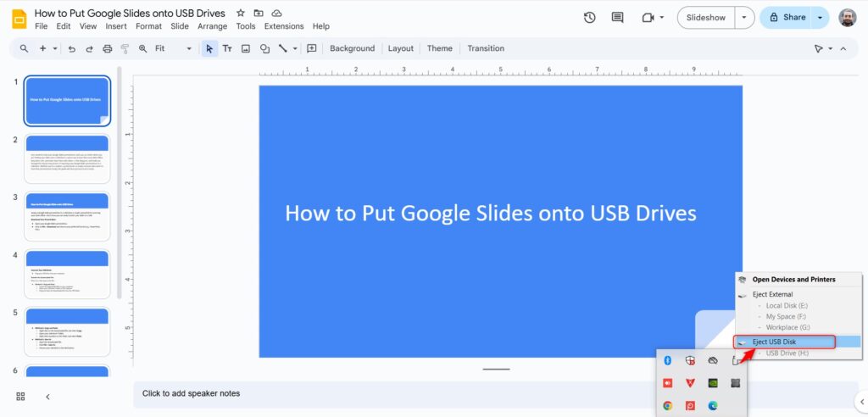Expand the Share options dropdown arrow
The width and height of the screenshot is (868, 417).
point(819,17)
